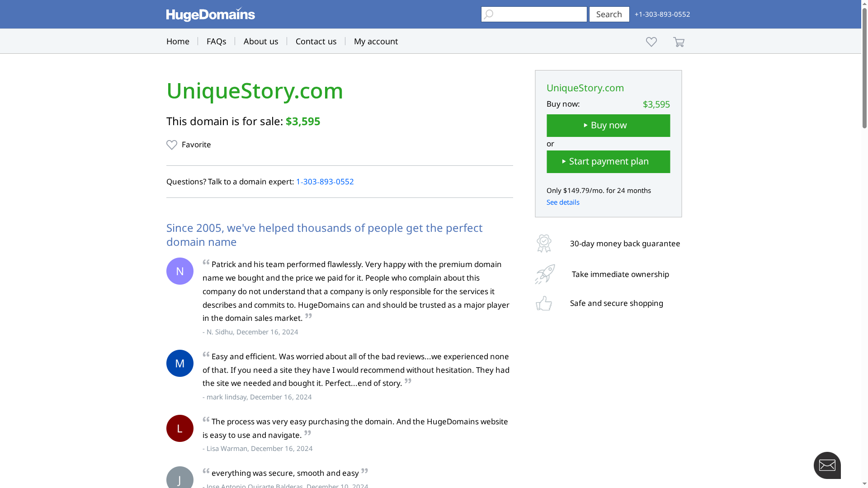Click Lisa Warman's red avatar circle
Viewport: 868px width, 488px height.
179,428
